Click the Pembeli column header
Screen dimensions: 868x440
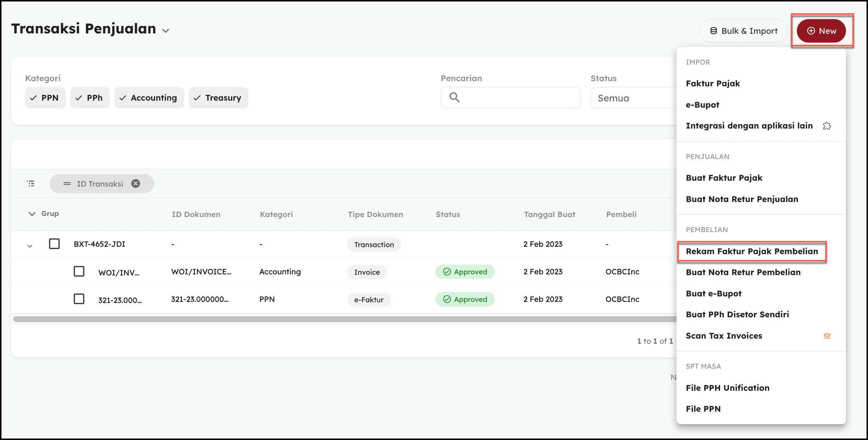point(621,214)
